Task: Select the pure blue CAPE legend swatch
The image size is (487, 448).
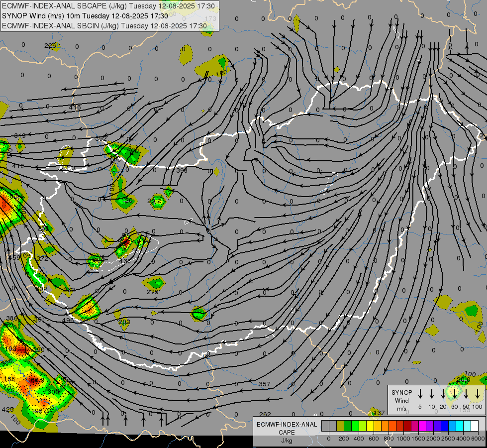Action: coord(445,426)
